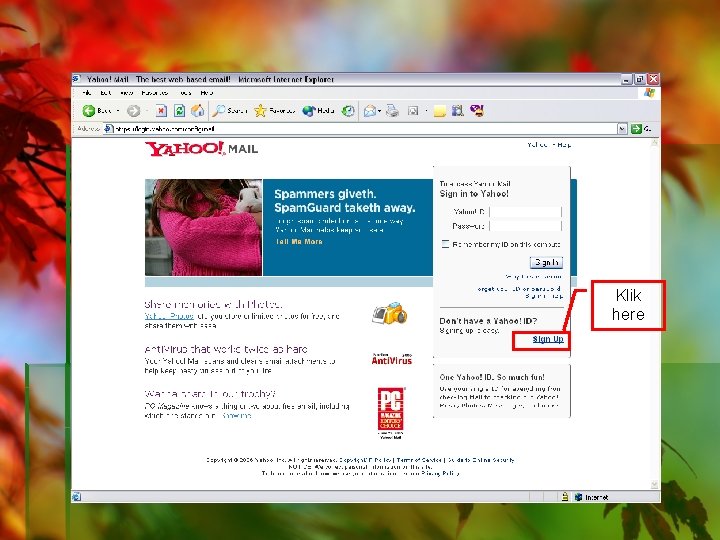
Task: Click the page scrollbar up arrow
Action: (x=654, y=143)
